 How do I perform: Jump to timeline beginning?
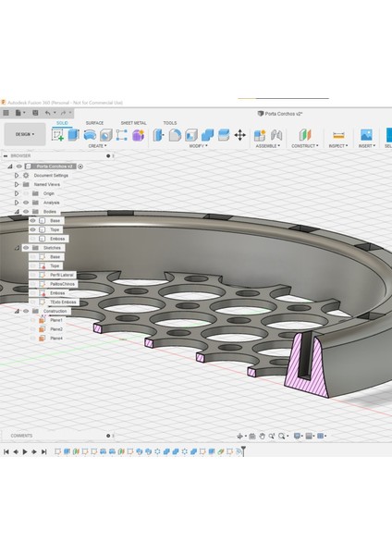(x=6, y=451)
